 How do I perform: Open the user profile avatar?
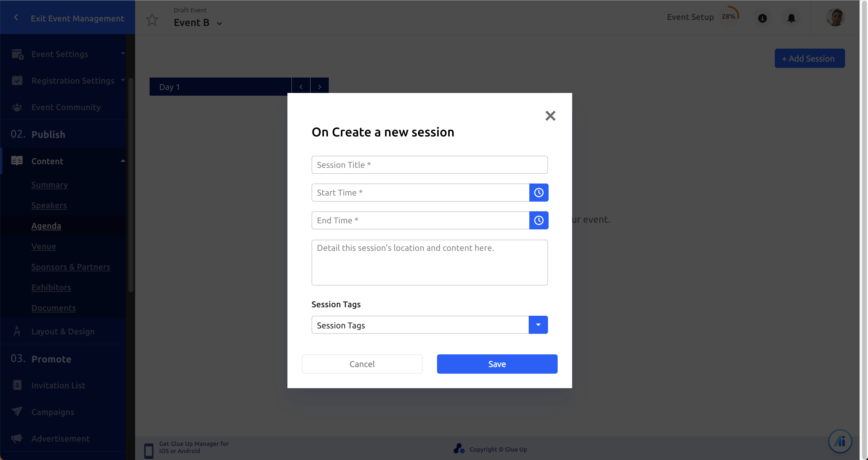(835, 18)
